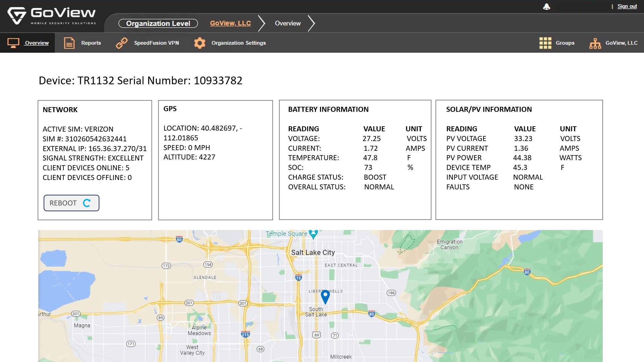644x362 pixels.
Task: Click the Groups grid icon
Action: tap(545, 43)
